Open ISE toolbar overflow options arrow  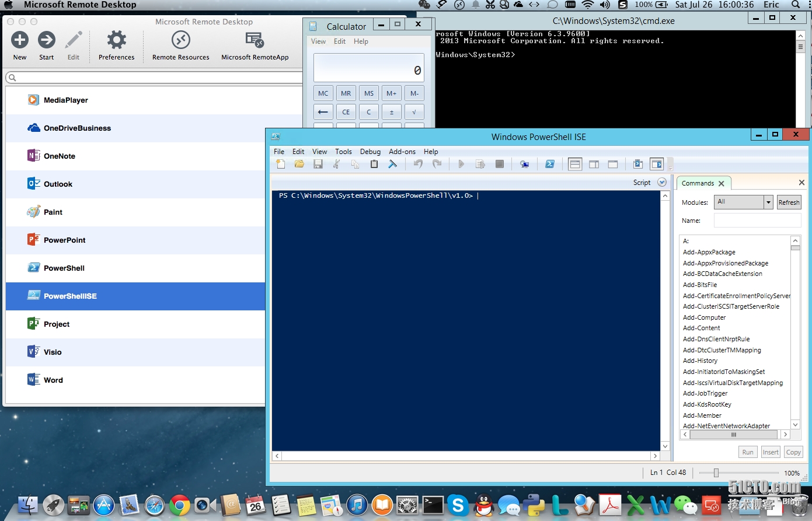pyautogui.click(x=670, y=165)
